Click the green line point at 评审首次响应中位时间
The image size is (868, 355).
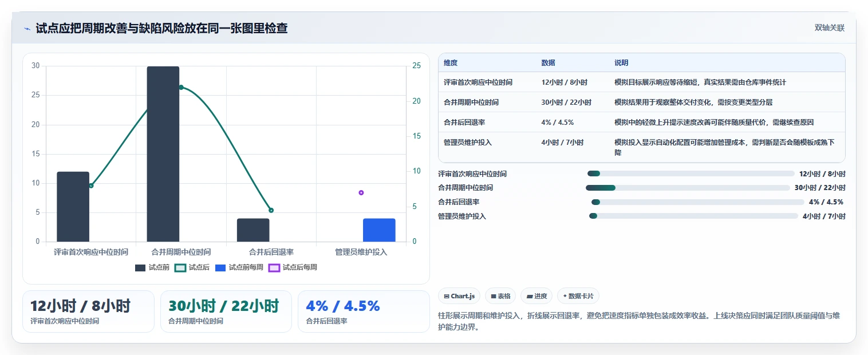[x=90, y=186]
